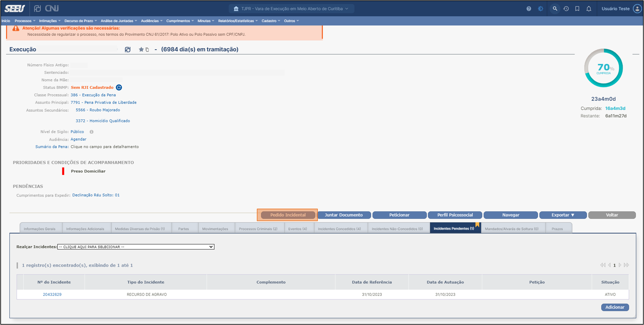
Task: Refresh BNMP status with circular arrow icon
Action: coord(119,87)
